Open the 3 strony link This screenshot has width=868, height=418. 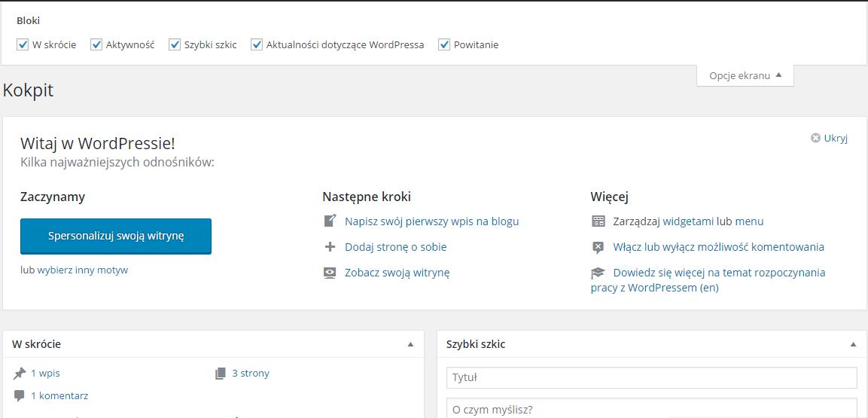(x=251, y=373)
